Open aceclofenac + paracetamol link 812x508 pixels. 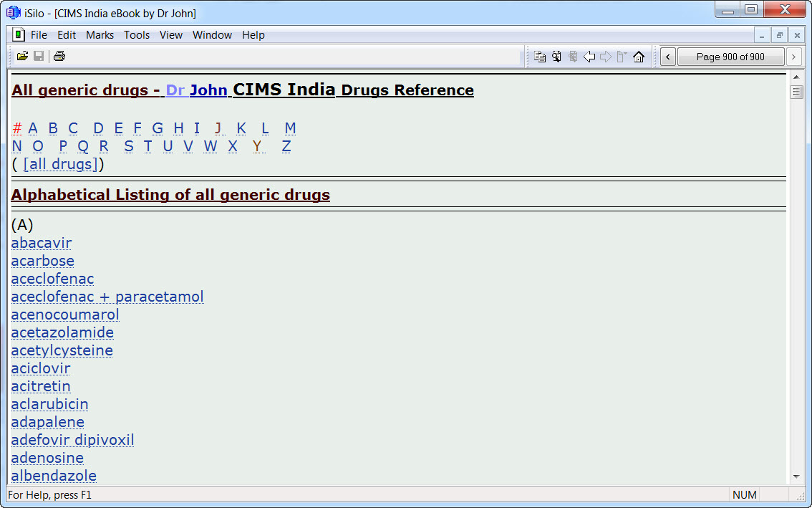click(107, 297)
